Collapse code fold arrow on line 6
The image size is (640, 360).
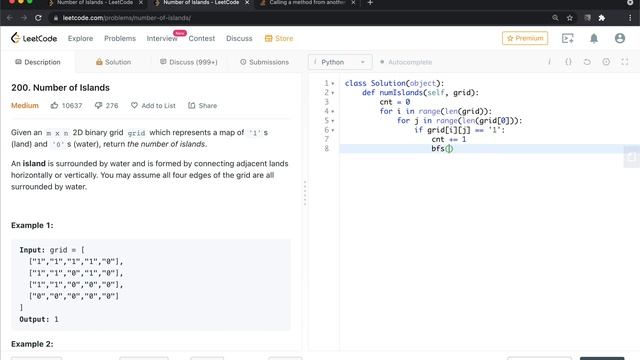tap(333, 130)
